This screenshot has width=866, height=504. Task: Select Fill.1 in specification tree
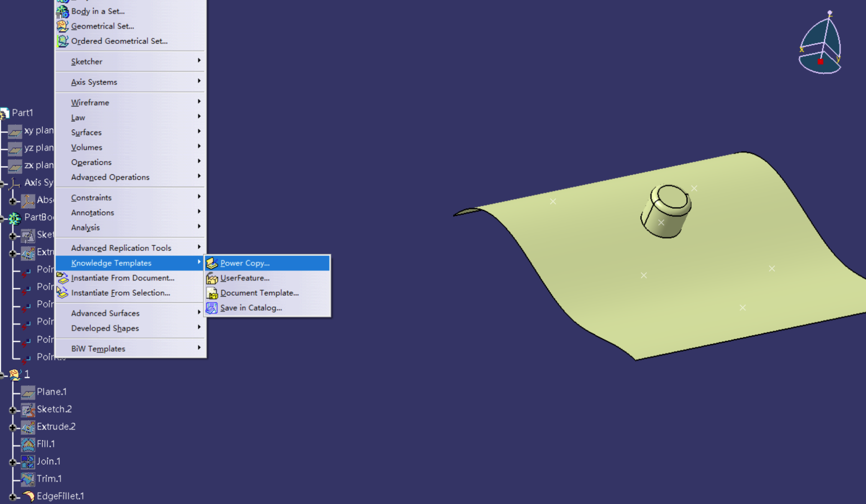coord(46,444)
